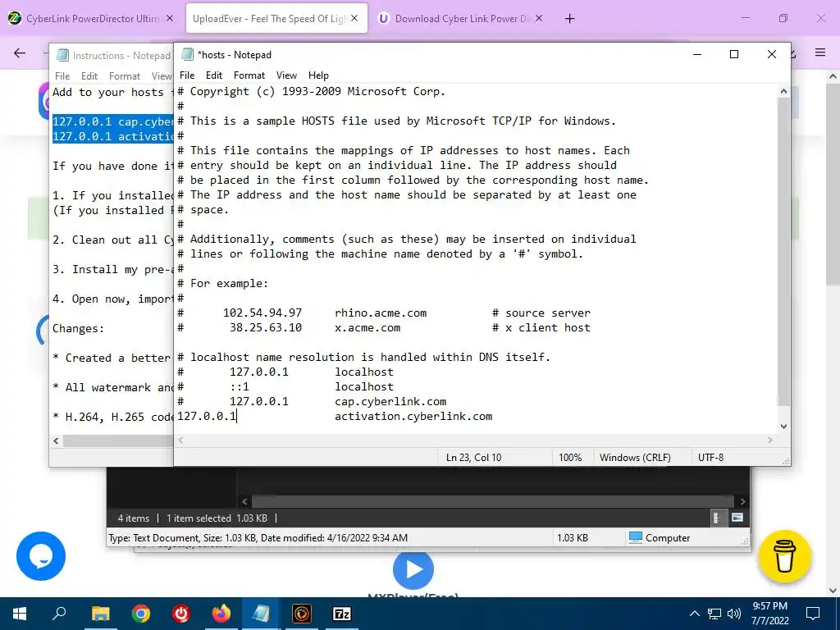Image resolution: width=840 pixels, height=630 pixels.
Task: Close the UploadEver browser tab
Action: pos(354,18)
